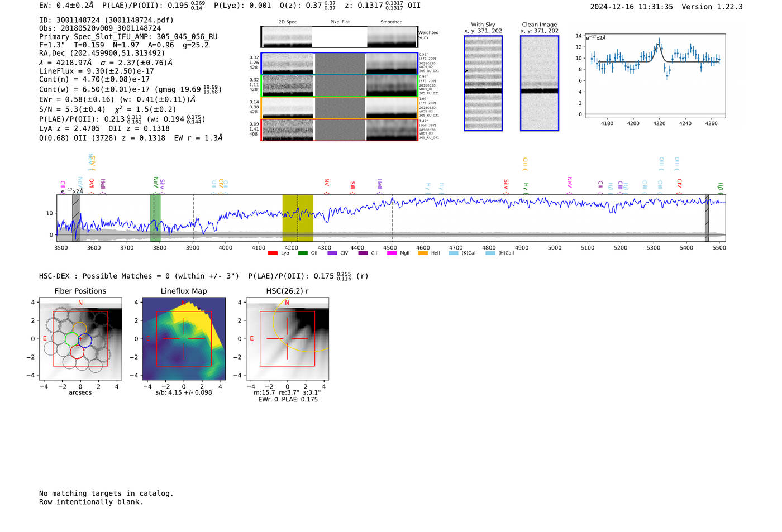Image resolution: width=782 pixels, height=532 pixels.
Task: Click the green OII legend swatch
Action: (303, 253)
